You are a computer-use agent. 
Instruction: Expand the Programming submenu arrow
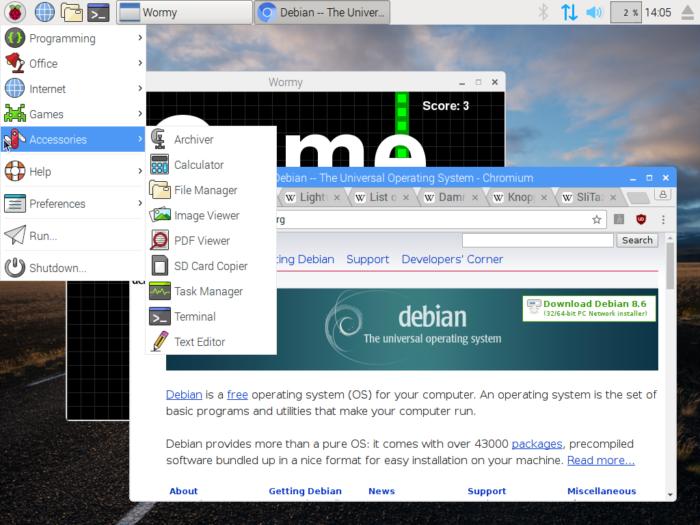(x=140, y=38)
